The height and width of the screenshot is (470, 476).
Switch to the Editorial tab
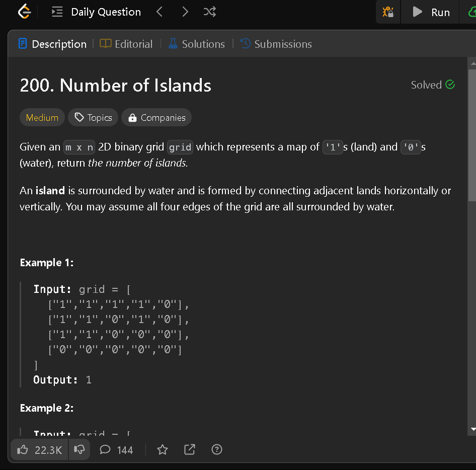point(126,44)
